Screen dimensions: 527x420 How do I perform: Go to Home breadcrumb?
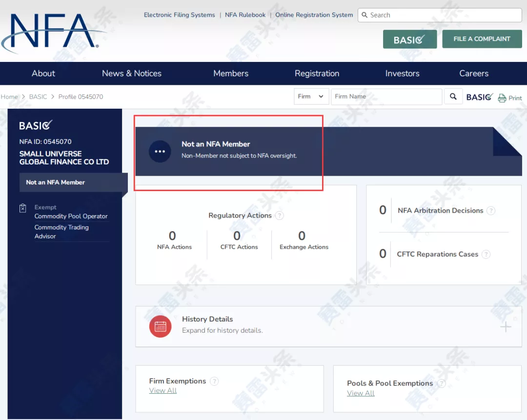9,97
